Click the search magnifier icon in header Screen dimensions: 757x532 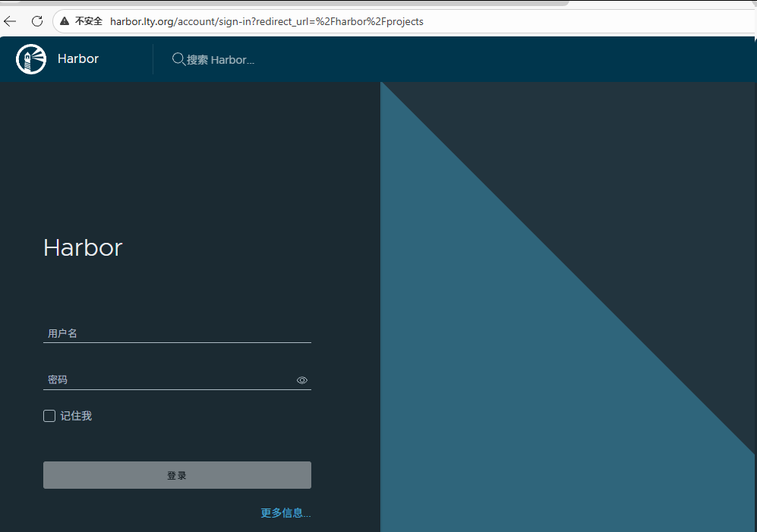point(178,59)
